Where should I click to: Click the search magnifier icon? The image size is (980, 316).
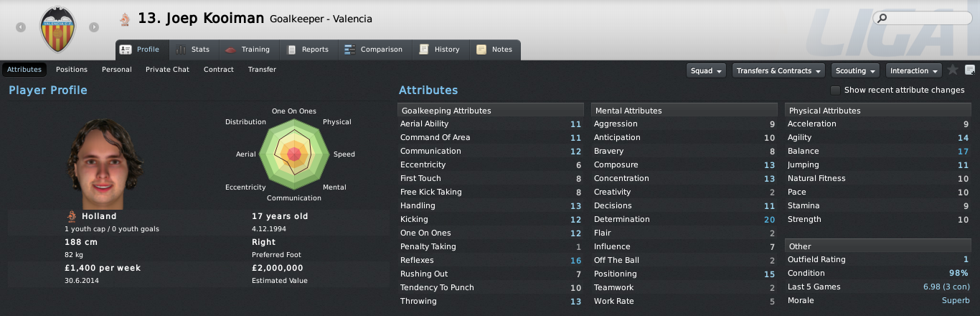[x=882, y=18]
